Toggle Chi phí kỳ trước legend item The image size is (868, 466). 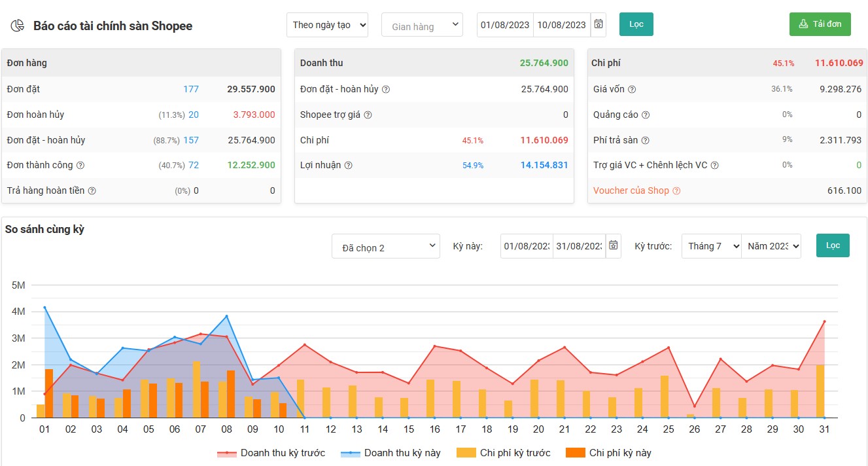click(x=504, y=453)
